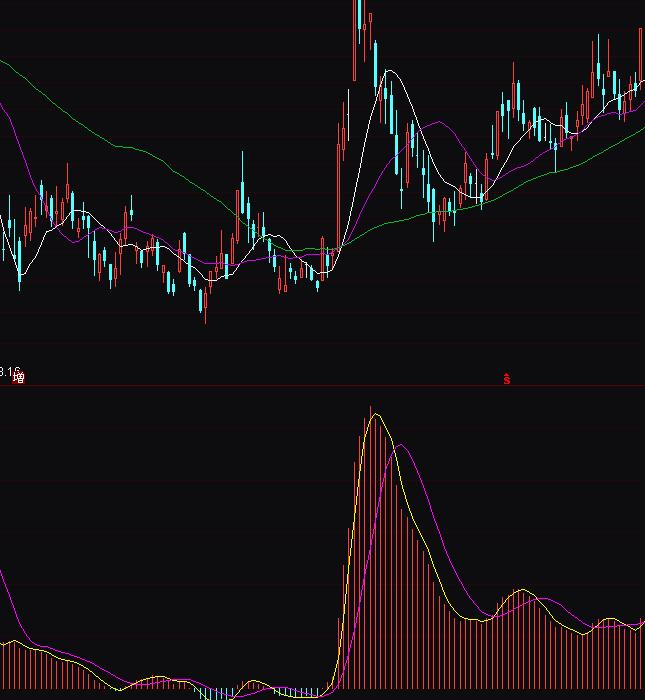The image size is (645, 700).
Task: Select the first cyan candlestick at left edge
Action: (18, 260)
